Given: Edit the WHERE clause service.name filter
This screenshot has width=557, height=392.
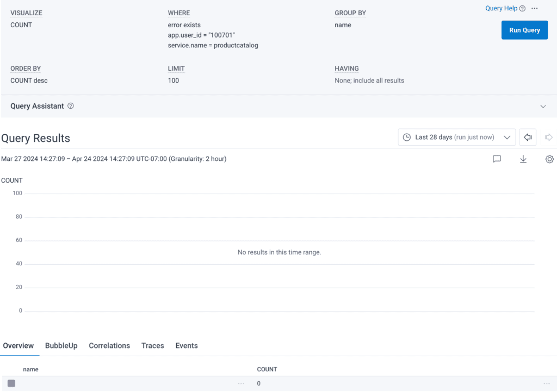Looking at the screenshot, I should pos(213,46).
